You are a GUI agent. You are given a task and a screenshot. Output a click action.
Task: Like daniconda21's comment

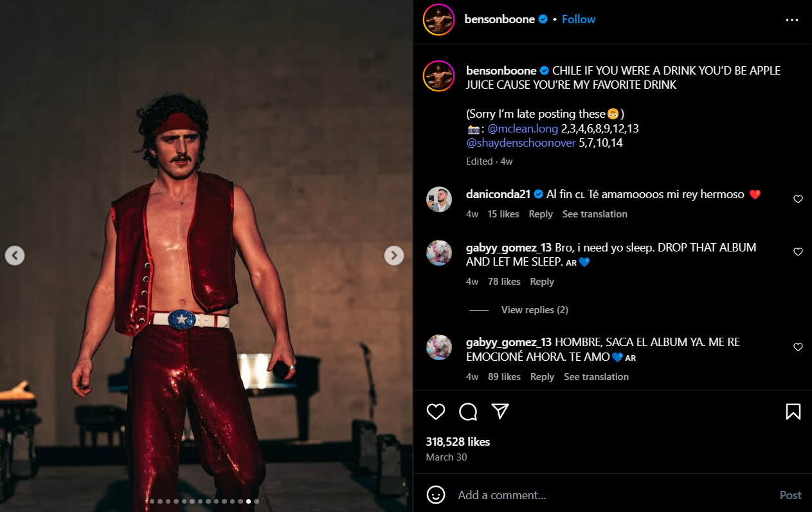click(x=798, y=199)
